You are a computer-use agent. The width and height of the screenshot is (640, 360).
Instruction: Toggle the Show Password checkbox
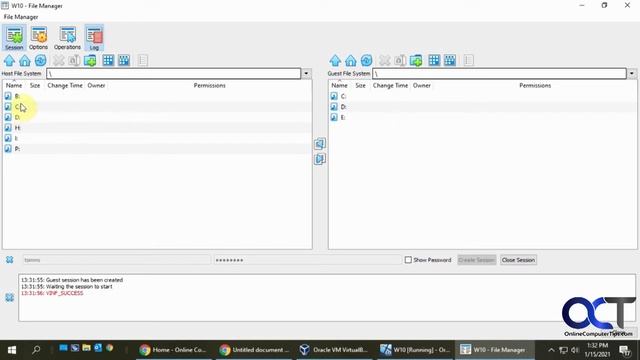pos(408,260)
